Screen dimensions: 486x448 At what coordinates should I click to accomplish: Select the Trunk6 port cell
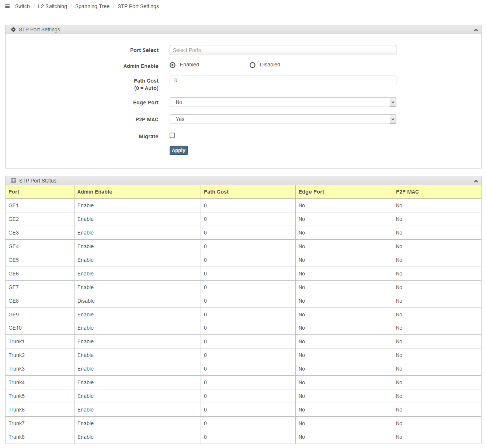coord(40,410)
